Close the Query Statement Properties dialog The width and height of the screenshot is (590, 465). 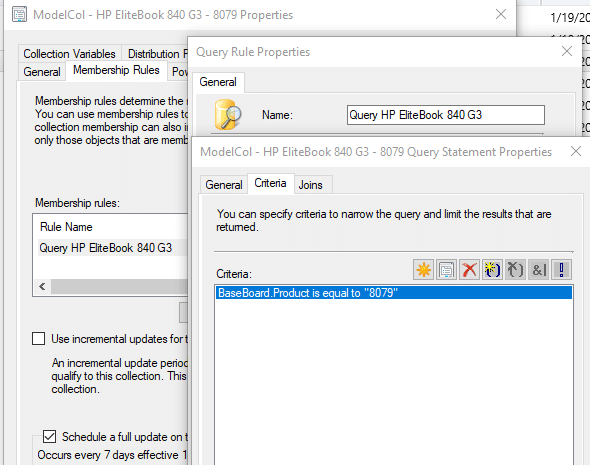[x=576, y=152]
